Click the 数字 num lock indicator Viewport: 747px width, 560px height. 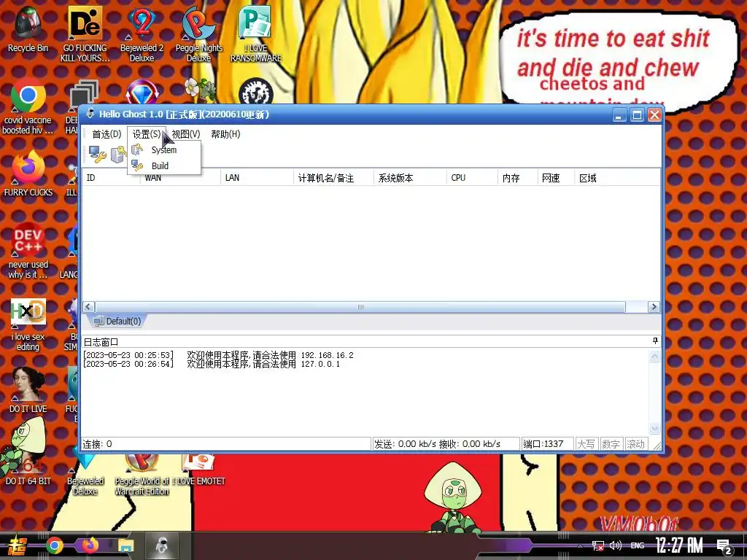click(x=611, y=444)
